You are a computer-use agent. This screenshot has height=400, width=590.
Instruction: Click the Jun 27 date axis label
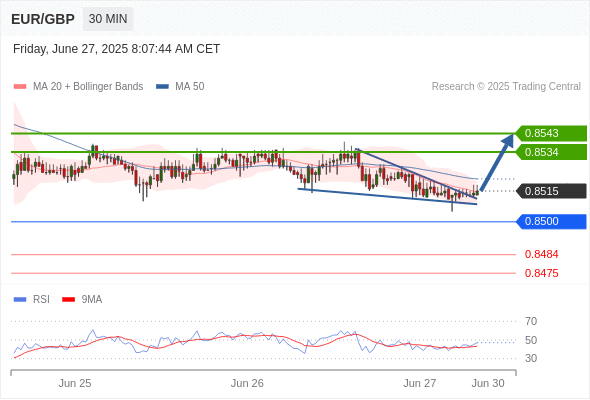[420, 383]
